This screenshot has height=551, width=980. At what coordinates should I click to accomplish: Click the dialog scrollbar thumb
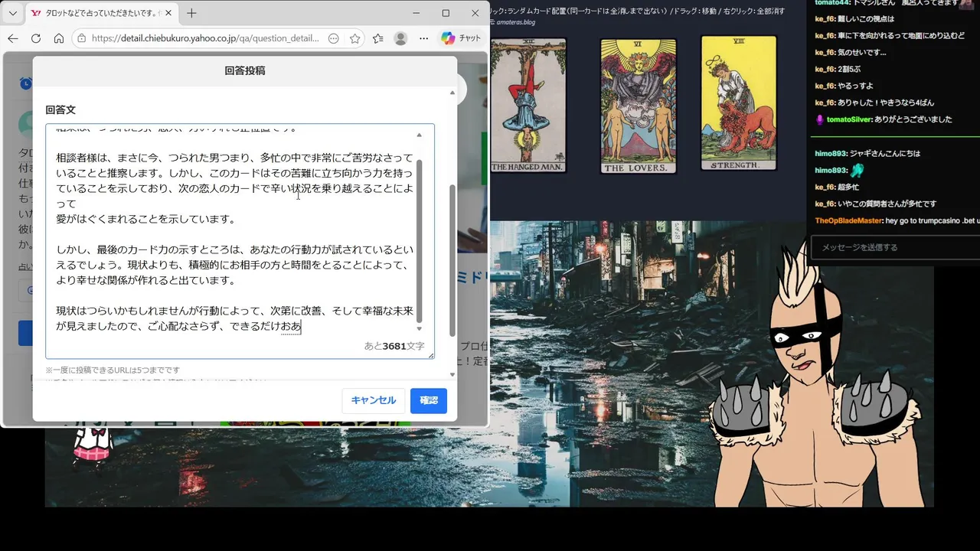[x=452, y=260]
